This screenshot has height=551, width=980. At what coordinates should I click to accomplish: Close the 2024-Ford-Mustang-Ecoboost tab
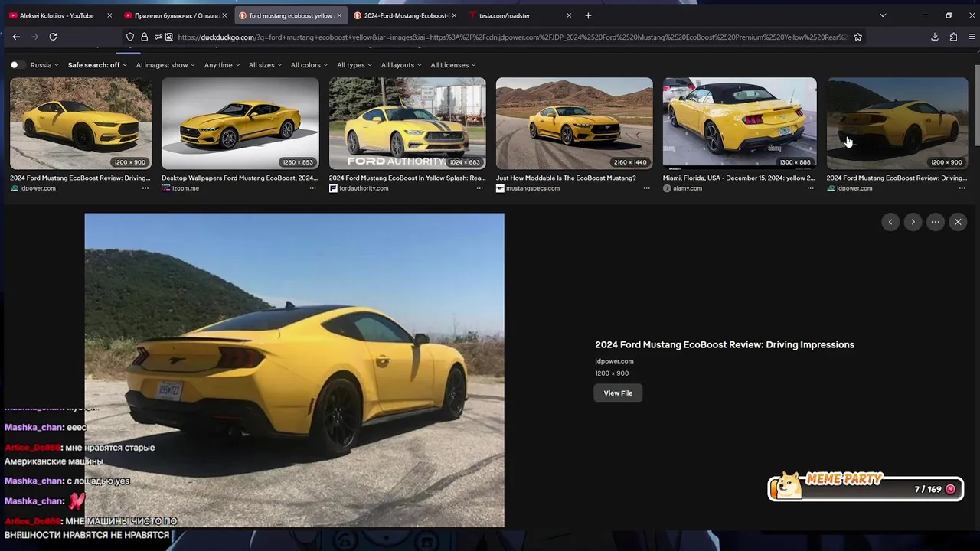[454, 15]
